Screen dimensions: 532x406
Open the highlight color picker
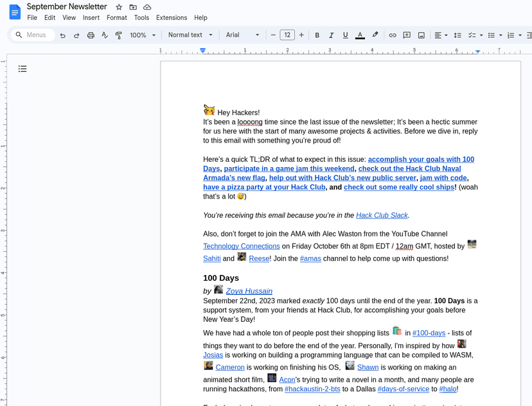coord(375,35)
